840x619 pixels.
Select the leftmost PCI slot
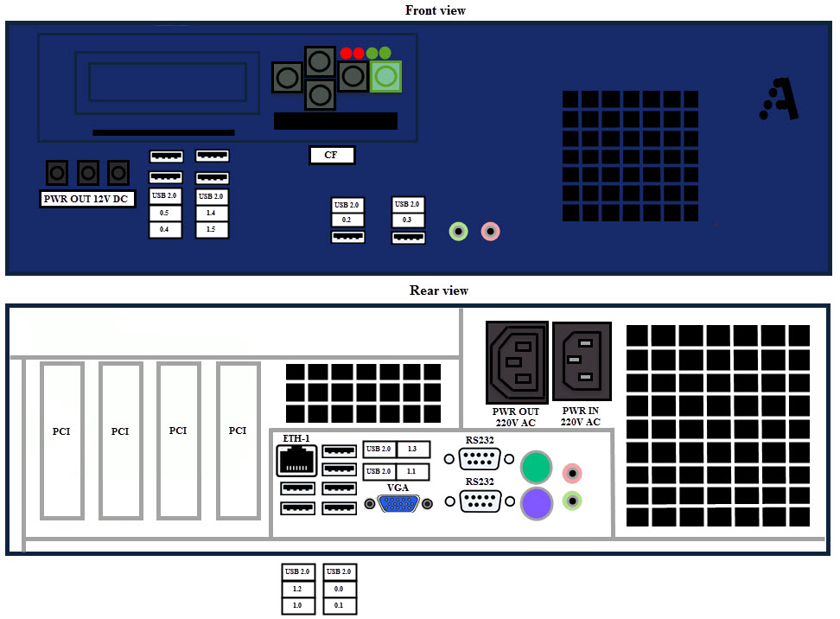point(61,440)
